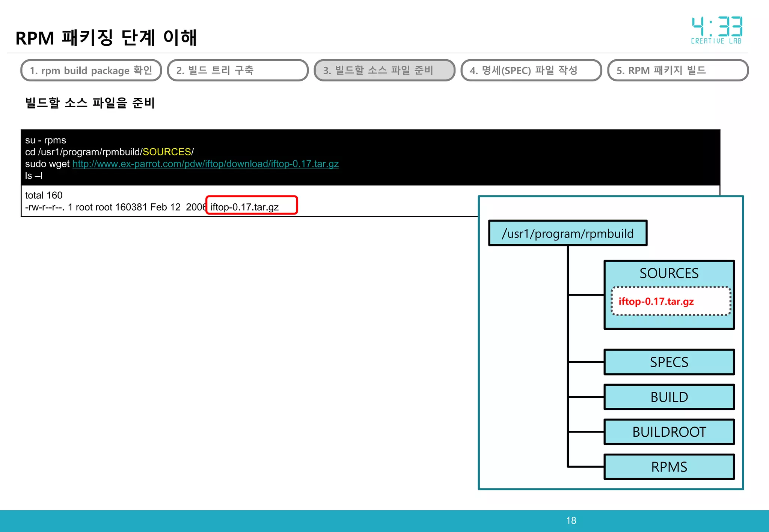The image size is (769, 532).
Task: Click the '-rw-r--r--. 1 root root 160381' text
Action: pyautogui.click(x=86, y=207)
